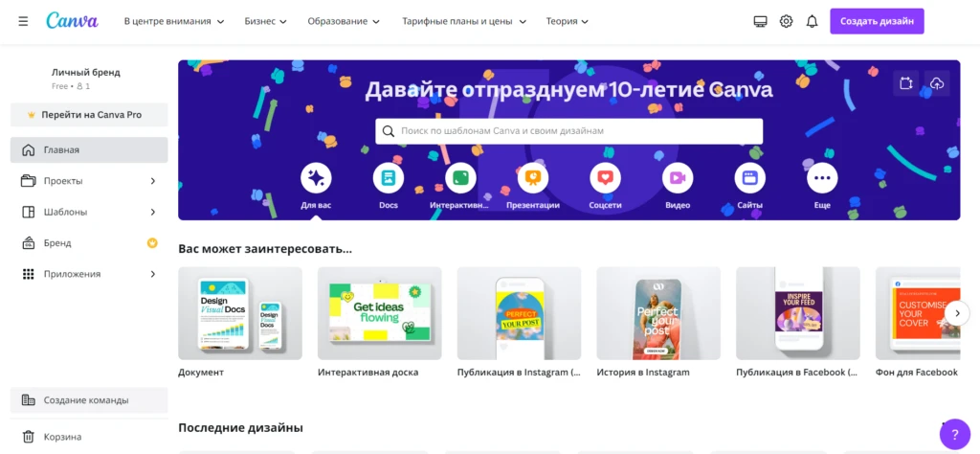
Task: Click in the Canva templates search field
Action: coord(568,131)
